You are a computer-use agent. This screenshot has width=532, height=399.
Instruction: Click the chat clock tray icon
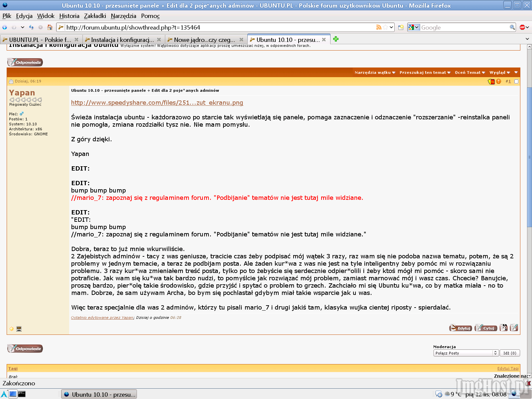pyautogui.click(x=439, y=394)
